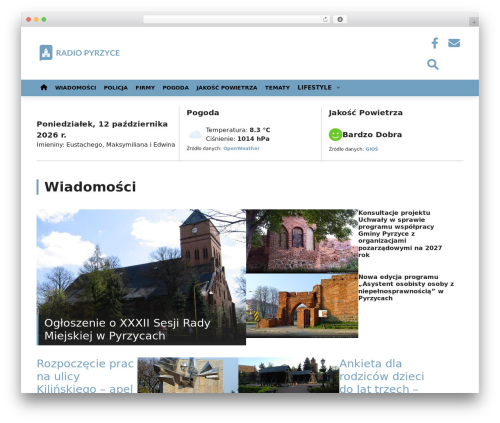Viewport: 500px width, 423px height.
Task: Click the email envelope icon
Action: click(454, 43)
